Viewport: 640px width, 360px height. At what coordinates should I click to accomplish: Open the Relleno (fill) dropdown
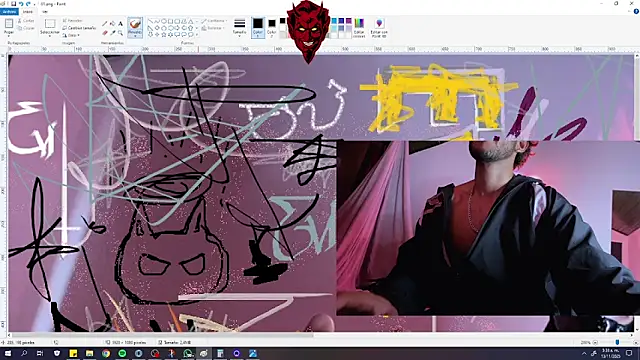(x=213, y=28)
